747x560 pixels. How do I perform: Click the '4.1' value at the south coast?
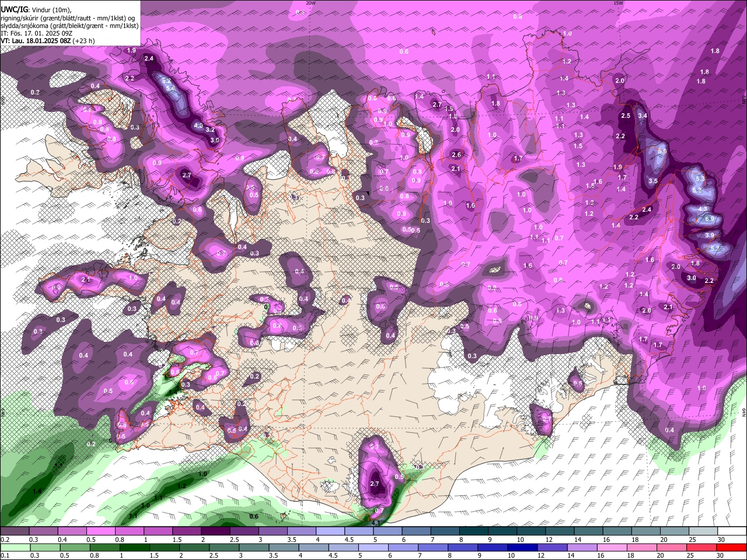point(376,523)
